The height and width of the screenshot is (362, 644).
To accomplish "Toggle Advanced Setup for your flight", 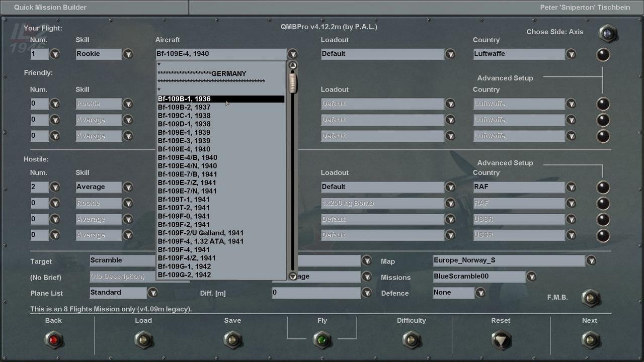I will pos(603,54).
